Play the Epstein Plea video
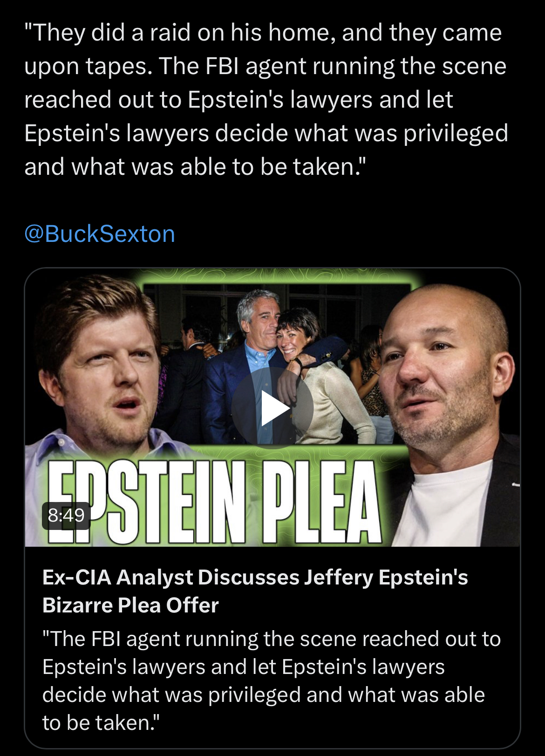The image size is (545, 756). pyautogui.click(x=272, y=408)
